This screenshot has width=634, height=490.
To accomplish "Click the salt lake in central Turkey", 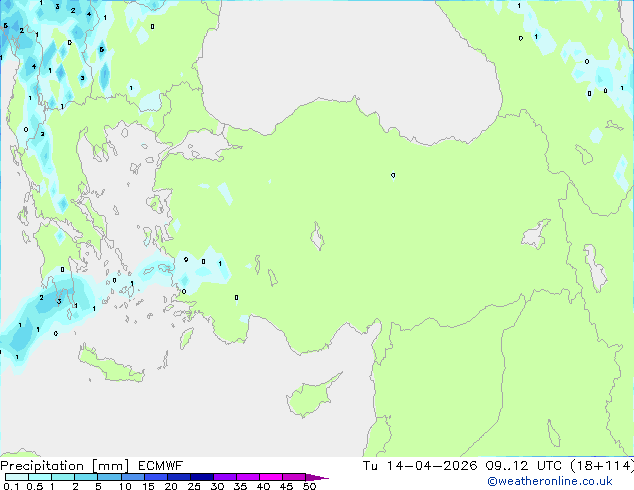I will pyautogui.click(x=319, y=239).
